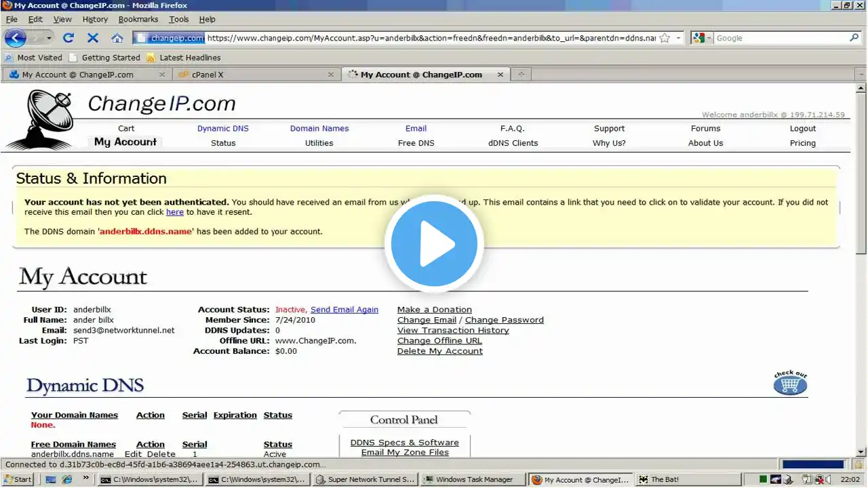Viewport: 868px width, 488px height.
Task: Play the video with the center play button
Action: 434,244
